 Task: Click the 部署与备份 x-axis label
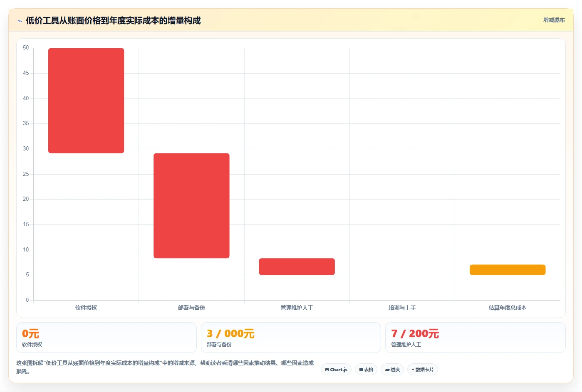tap(191, 308)
